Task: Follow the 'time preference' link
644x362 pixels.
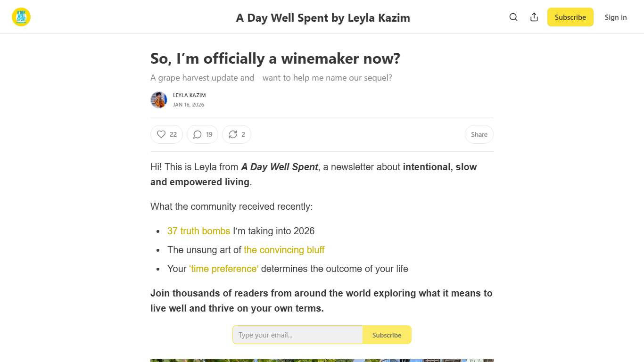Action: point(224,269)
